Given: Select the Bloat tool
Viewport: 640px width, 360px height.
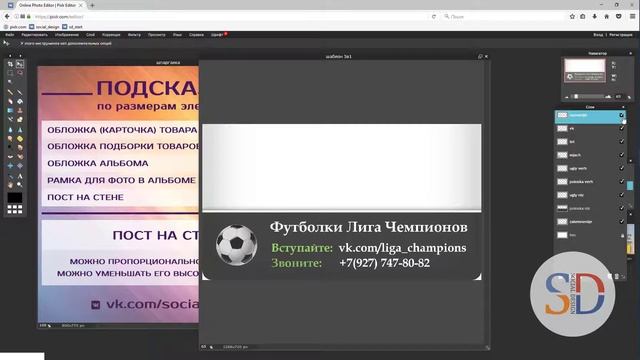Looking at the screenshot, I should pos(10,166).
